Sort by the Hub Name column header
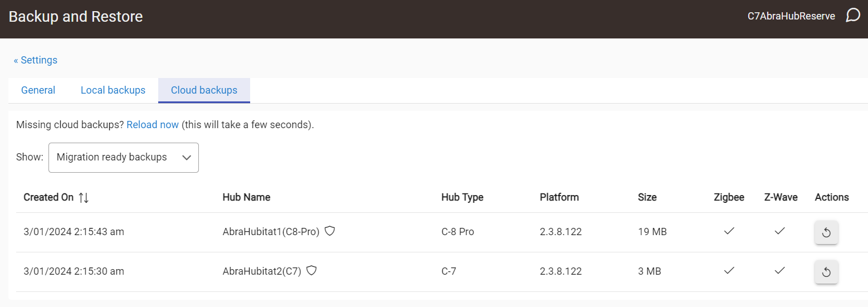868x307 pixels. (246, 197)
